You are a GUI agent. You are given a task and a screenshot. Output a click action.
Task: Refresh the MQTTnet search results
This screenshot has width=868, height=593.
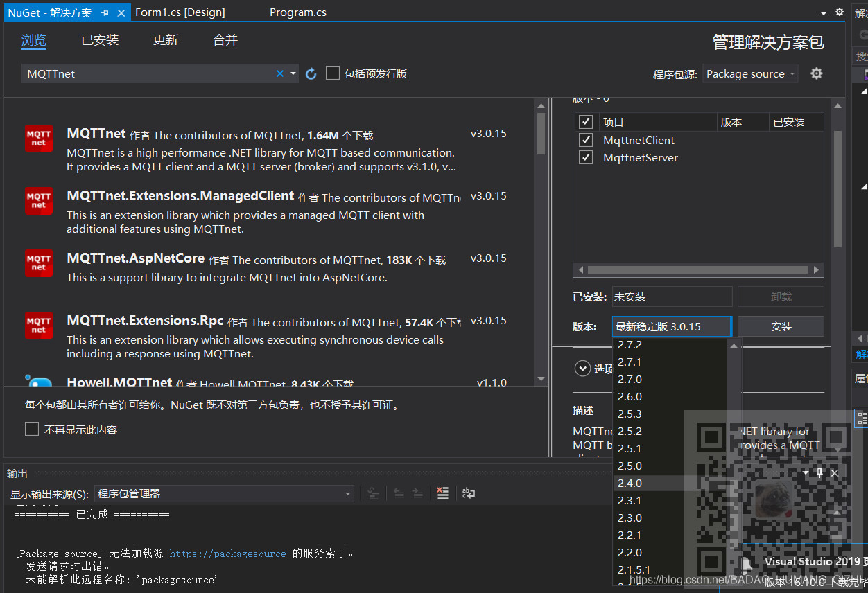310,73
